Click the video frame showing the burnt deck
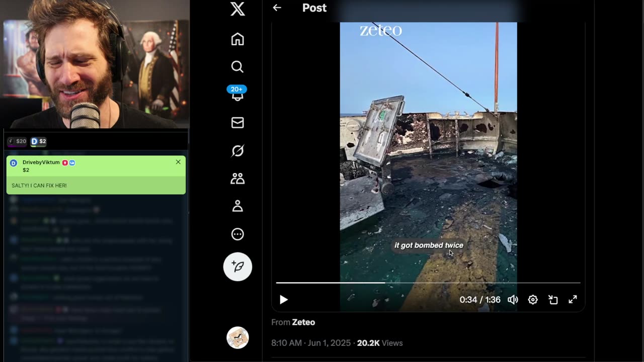Viewport: 644px width, 362px height. [x=428, y=166]
